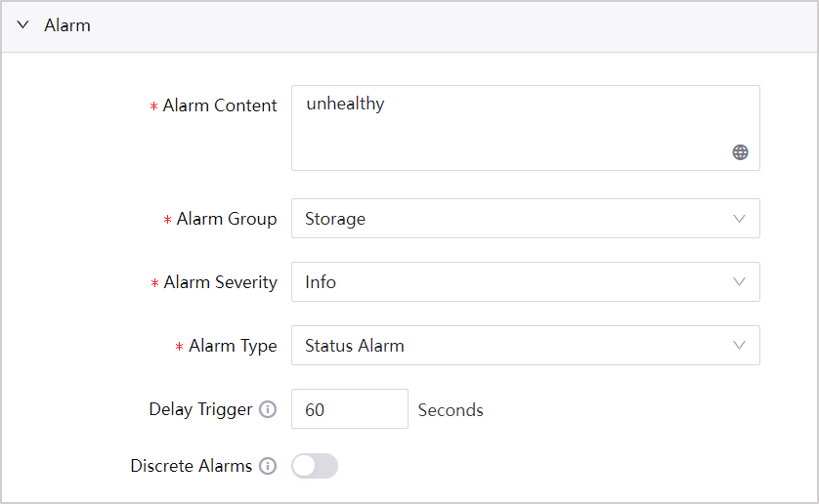Collapse the Alarm section chevron
The width and height of the screenshot is (819, 504).
[x=22, y=26]
